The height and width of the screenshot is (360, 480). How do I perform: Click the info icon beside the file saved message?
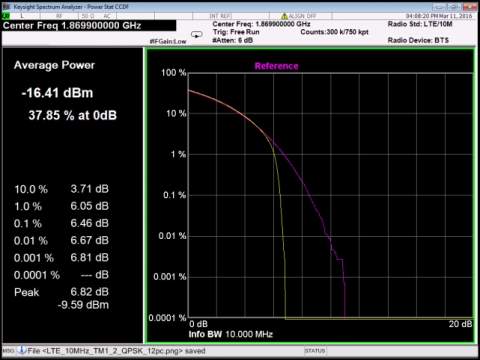(22, 350)
